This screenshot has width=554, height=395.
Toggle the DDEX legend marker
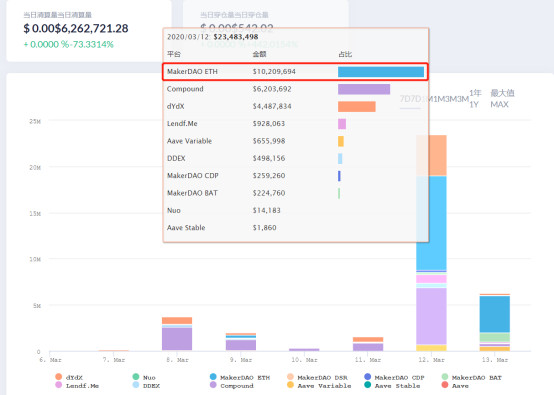(136, 385)
